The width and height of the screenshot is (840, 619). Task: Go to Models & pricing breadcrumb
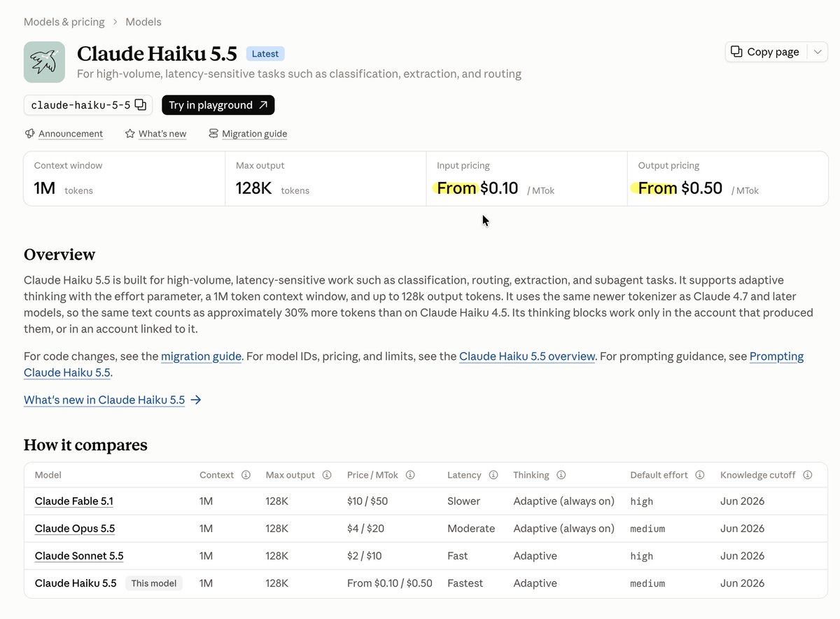point(64,22)
